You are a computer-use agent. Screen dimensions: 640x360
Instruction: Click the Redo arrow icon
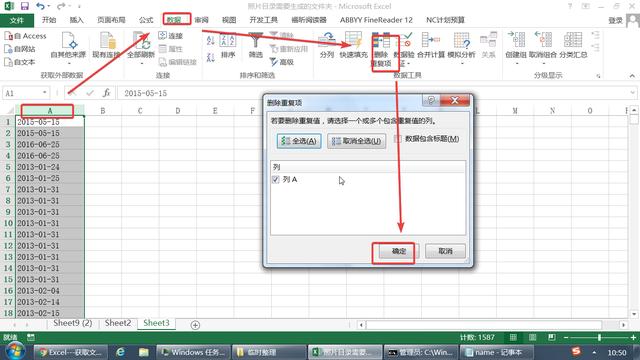(x=61, y=6)
